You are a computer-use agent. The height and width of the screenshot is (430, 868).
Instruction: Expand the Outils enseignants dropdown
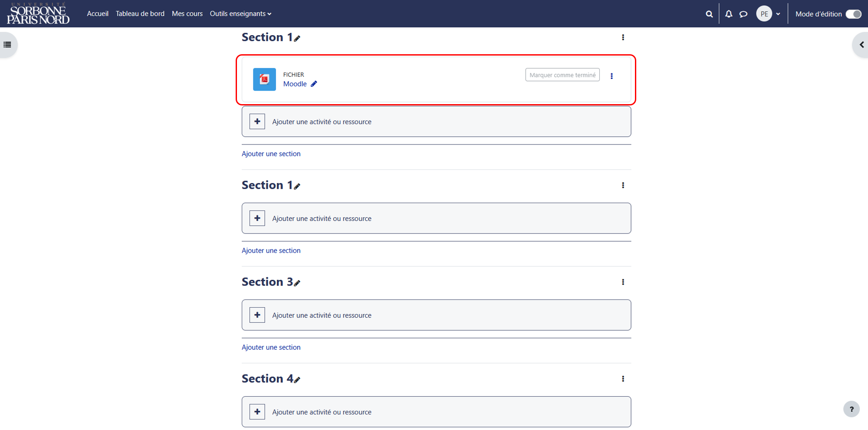(240, 14)
